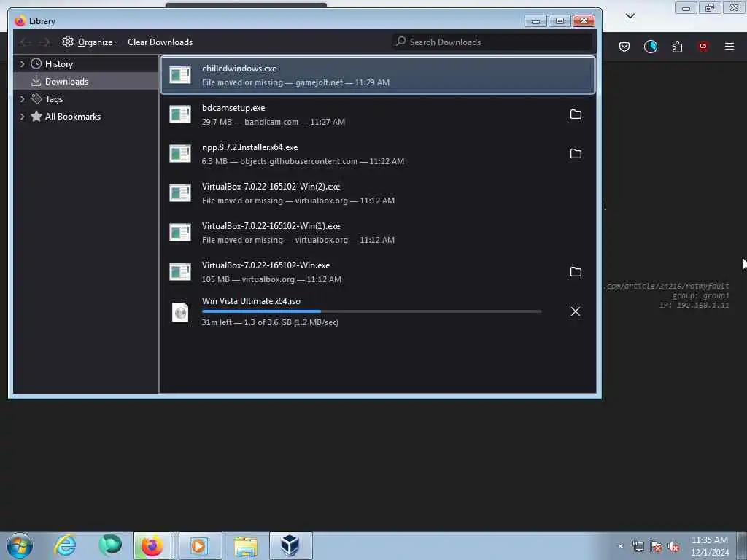Screen dimensions: 747x560
Task: Click the Win Vista ISO download progress bar
Action: (x=371, y=311)
